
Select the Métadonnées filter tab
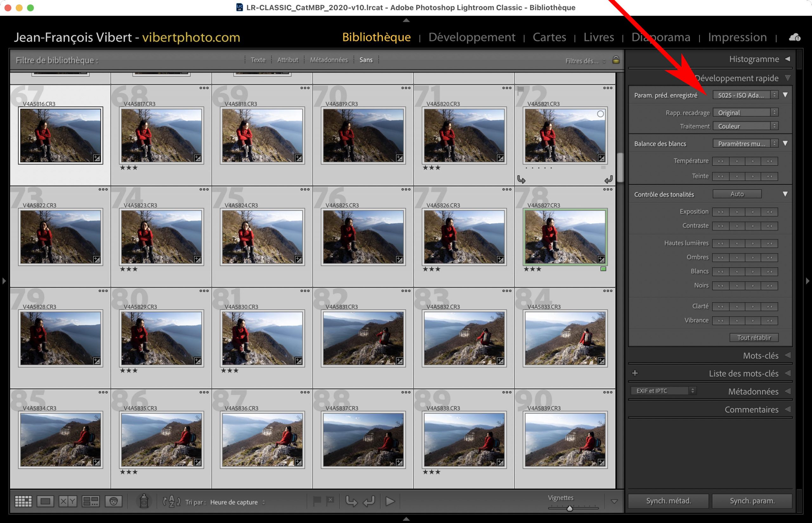[329, 60]
